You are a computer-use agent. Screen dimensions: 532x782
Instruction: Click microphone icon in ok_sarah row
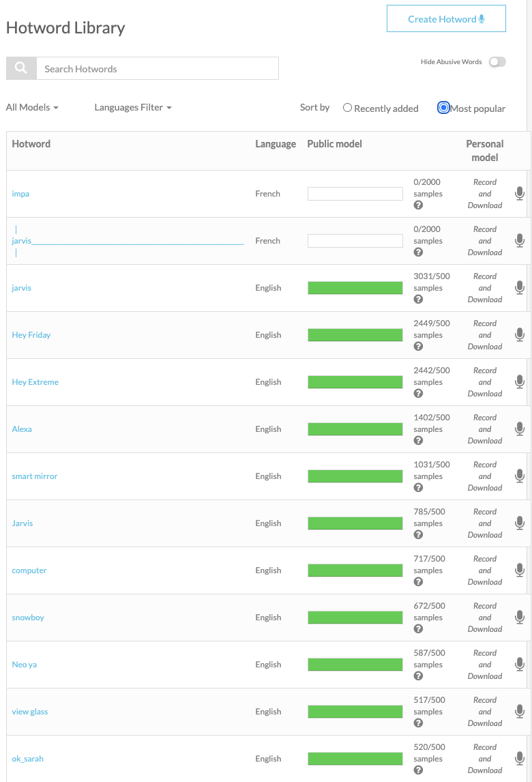pos(520,759)
